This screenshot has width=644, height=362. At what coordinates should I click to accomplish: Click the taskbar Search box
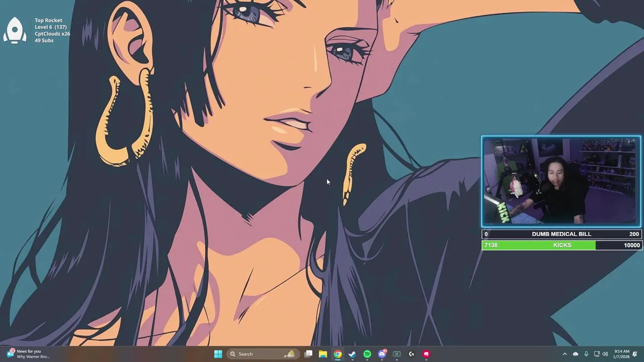(262, 354)
